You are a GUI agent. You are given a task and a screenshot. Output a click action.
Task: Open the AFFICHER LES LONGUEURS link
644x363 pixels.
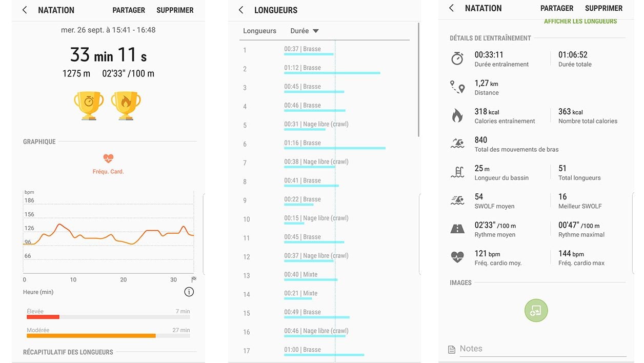(x=580, y=22)
